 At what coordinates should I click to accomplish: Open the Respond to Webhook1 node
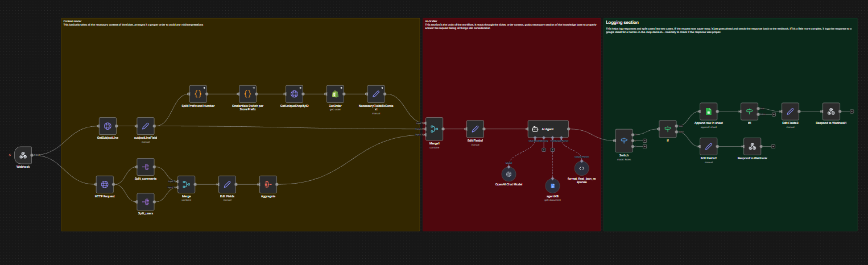click(x=831, y=111)
